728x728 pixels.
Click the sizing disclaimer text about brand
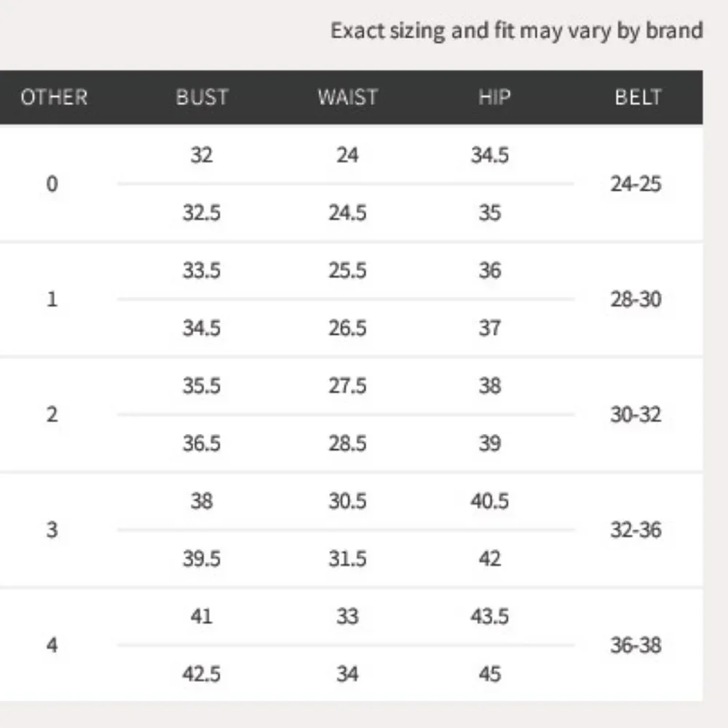pos(517,31)
